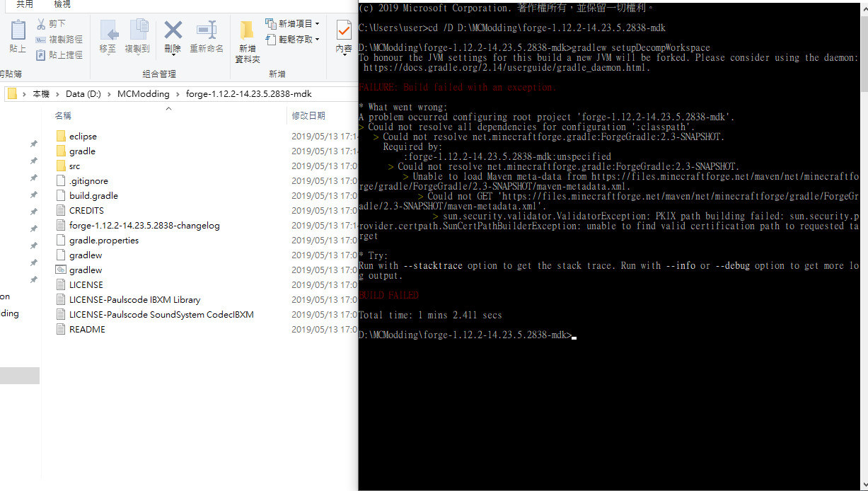This screenshot has height=491, width=868.
Task: Select the Paste (貼上) ribbon icon
Action: pos(18,32)
